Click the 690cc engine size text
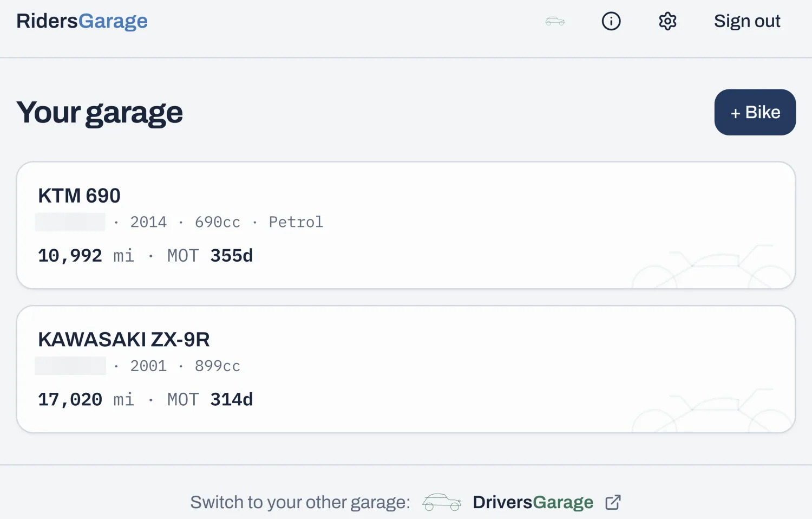Image resolution: width=812 pixels, height=519 pixels. 218,222
